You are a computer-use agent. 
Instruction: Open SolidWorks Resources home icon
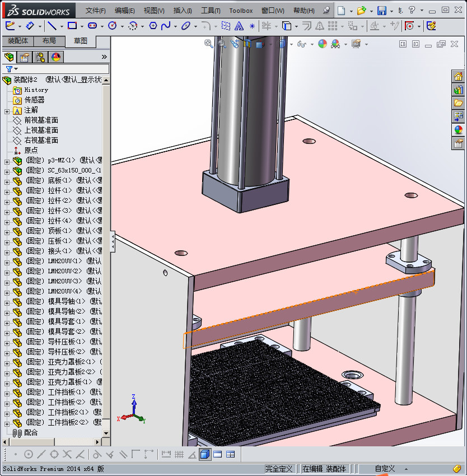tap(458, 77)
